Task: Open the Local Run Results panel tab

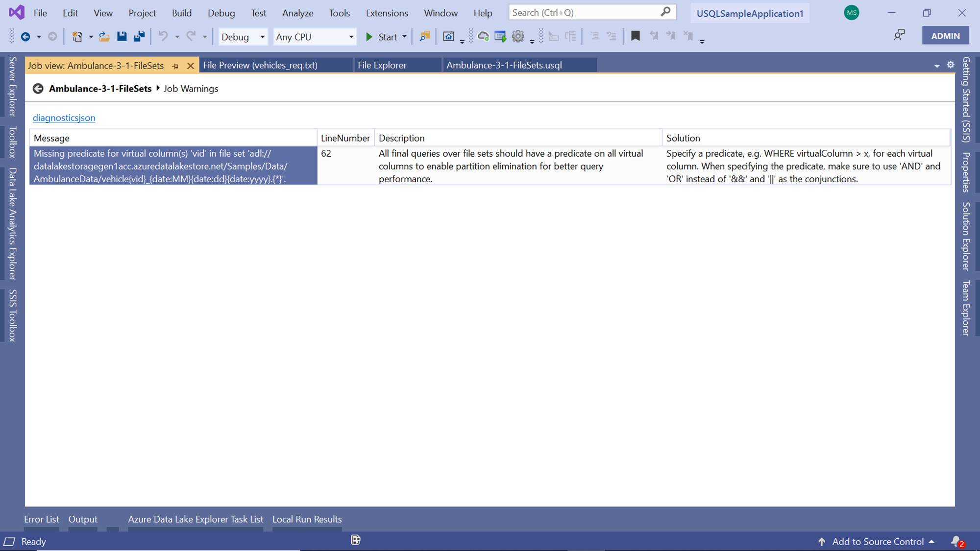Action: point(307,519)
